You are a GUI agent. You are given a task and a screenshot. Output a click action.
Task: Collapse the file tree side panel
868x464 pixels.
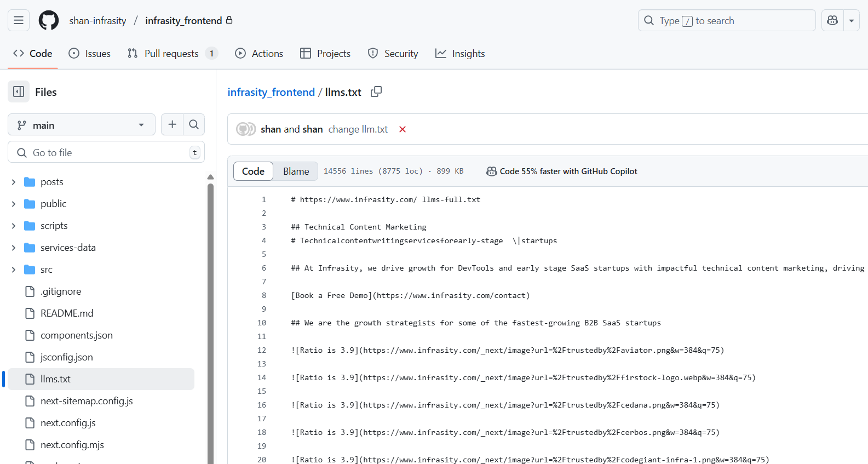[19, 91]
